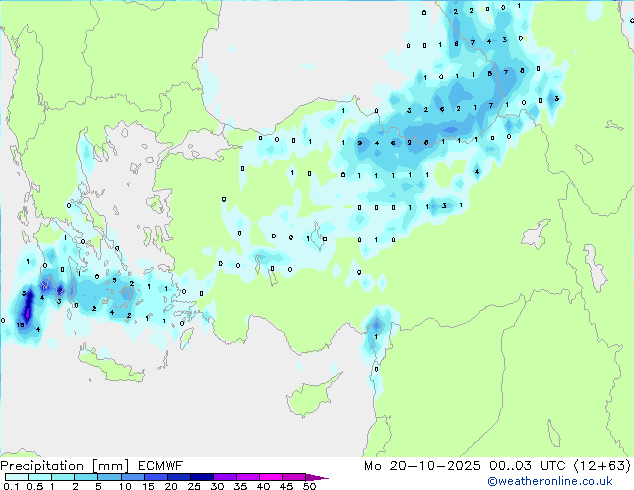Click the 25–30 mm navy legend swatch

pos(201,477)
